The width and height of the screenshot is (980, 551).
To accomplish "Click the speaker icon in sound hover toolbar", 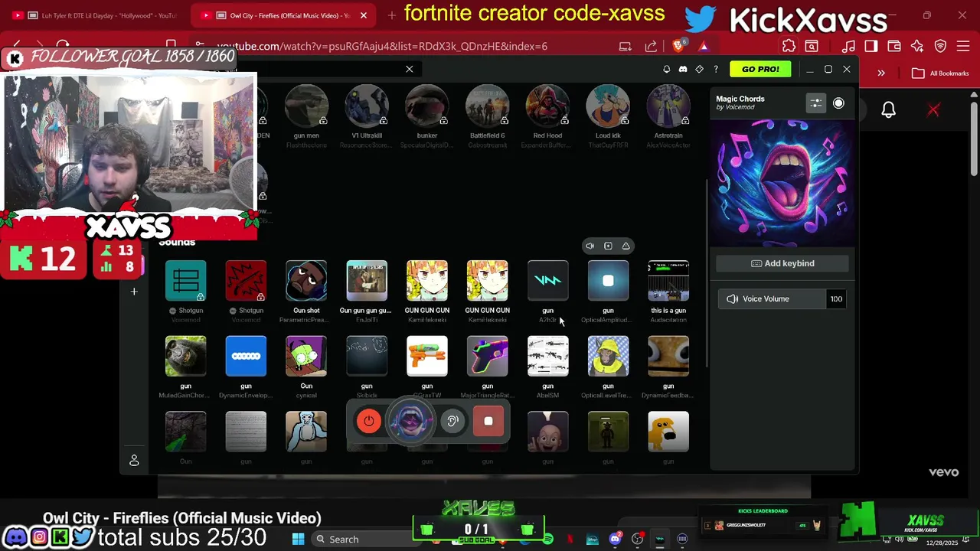I will (590, 246).
